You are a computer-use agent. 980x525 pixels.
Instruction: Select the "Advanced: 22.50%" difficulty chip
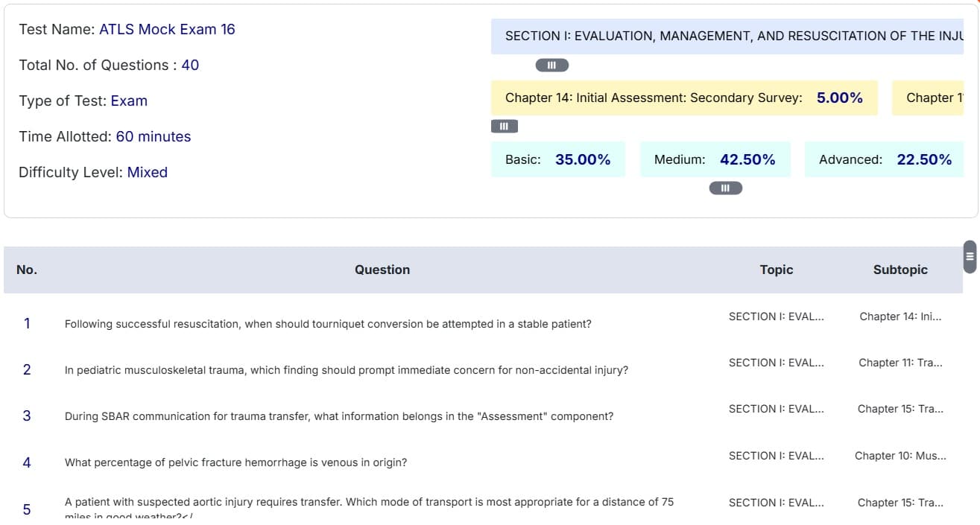click(885, 159)
